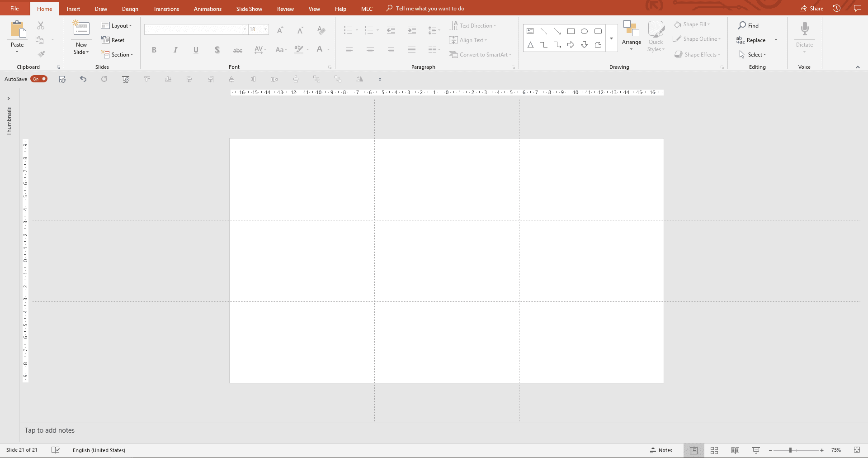This screenshot has height=458, width=868.
Task: Select the Text Box drawing tool
Action: tap(530, 31)
